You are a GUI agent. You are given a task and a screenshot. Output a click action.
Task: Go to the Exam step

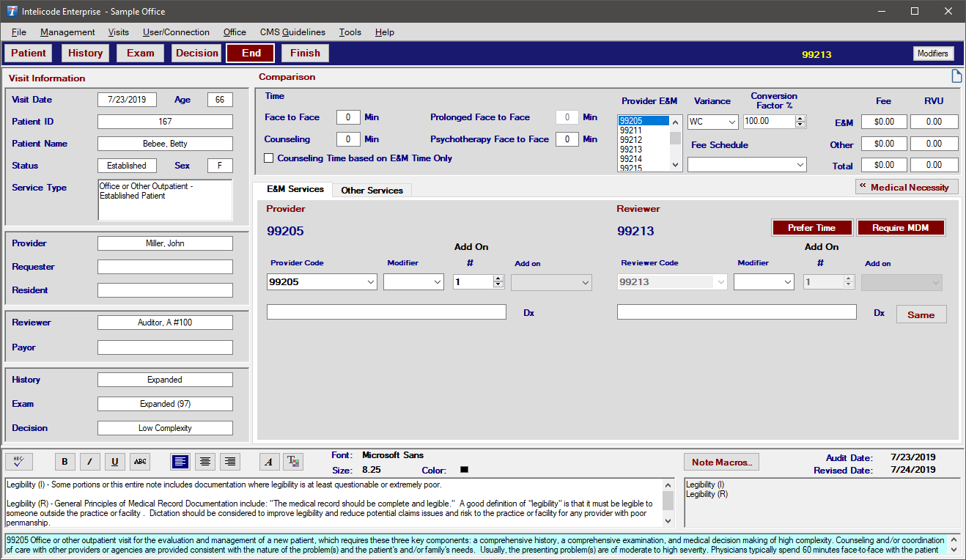141,53
